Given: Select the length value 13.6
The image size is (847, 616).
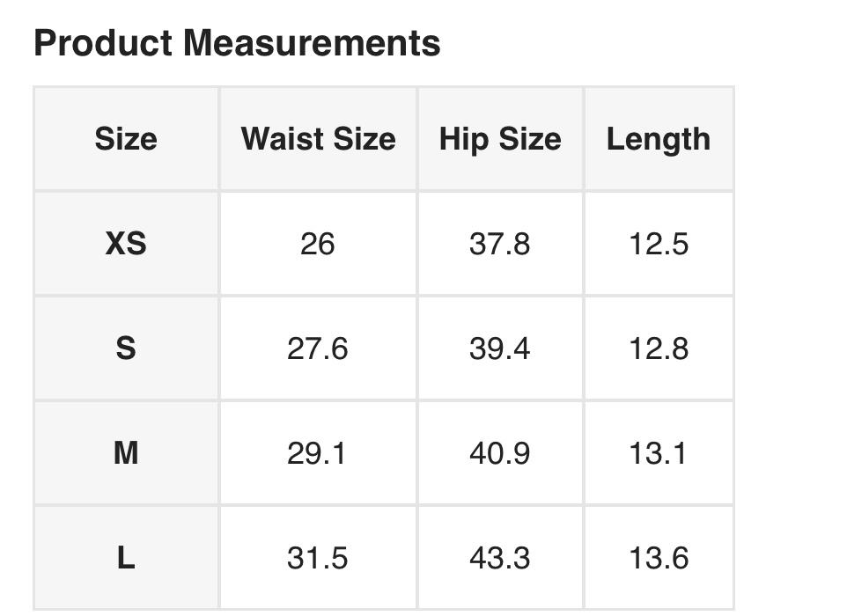Looking at the screenshot, I should pyautogui.click(x=658, y=558).
